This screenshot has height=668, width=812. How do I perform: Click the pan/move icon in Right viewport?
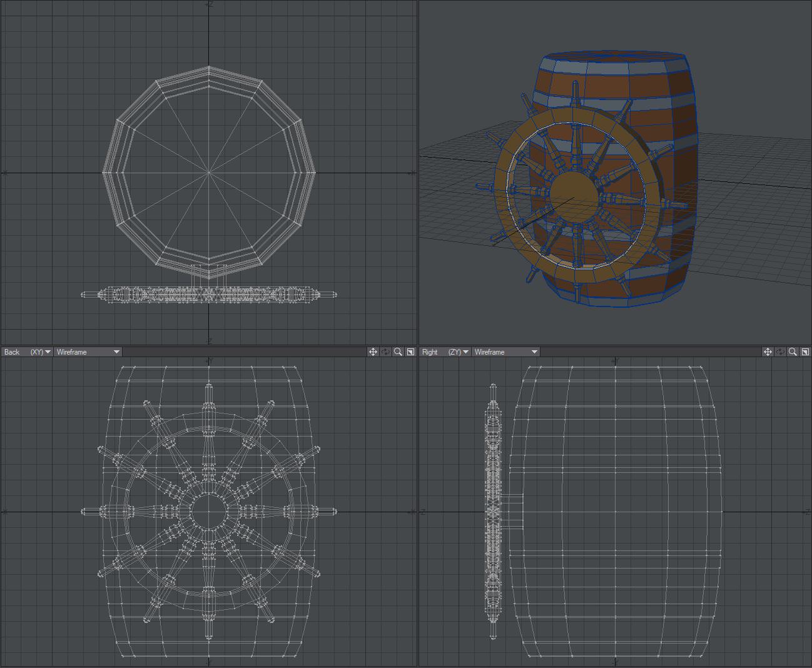pos(768,352)
